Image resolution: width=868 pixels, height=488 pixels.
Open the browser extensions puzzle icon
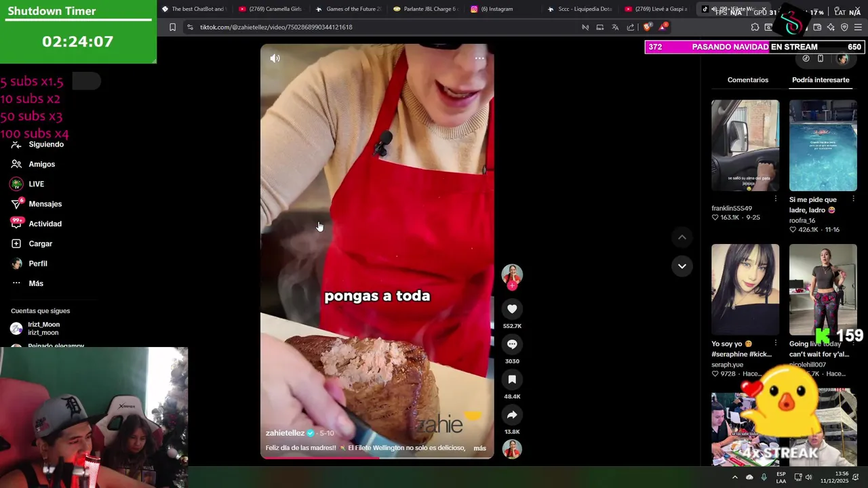[755, 27]
